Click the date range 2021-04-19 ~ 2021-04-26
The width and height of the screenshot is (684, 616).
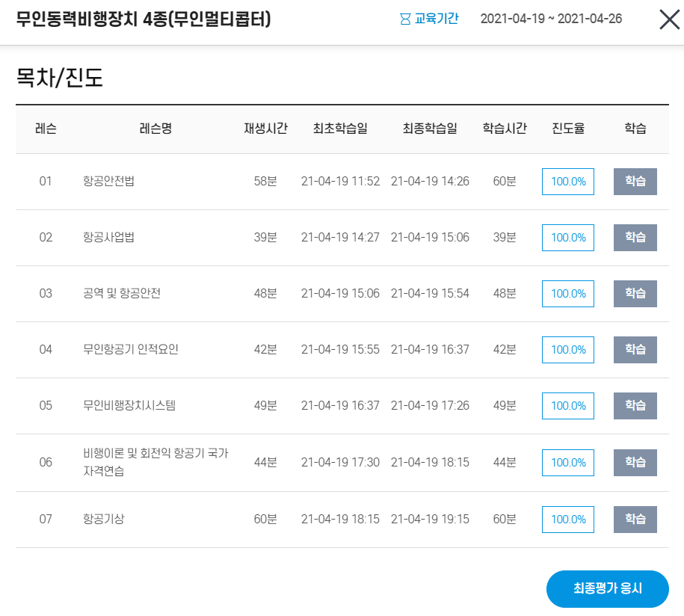(x=551, y=19)
